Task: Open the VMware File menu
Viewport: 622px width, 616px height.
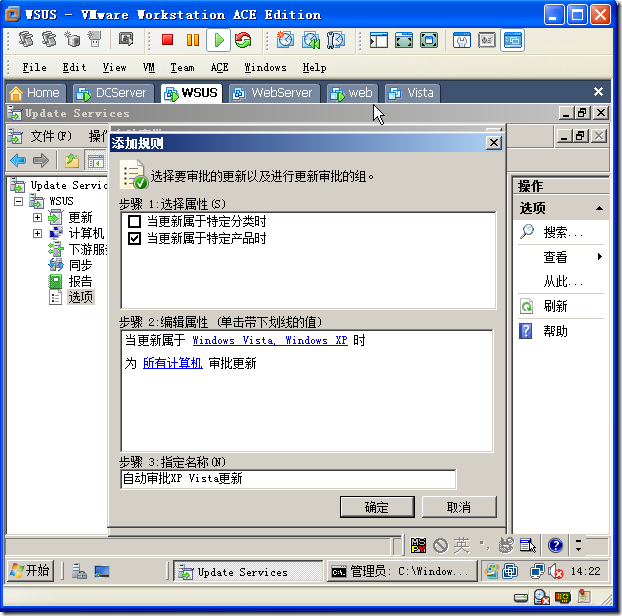Action: click(x=34, y=67)
